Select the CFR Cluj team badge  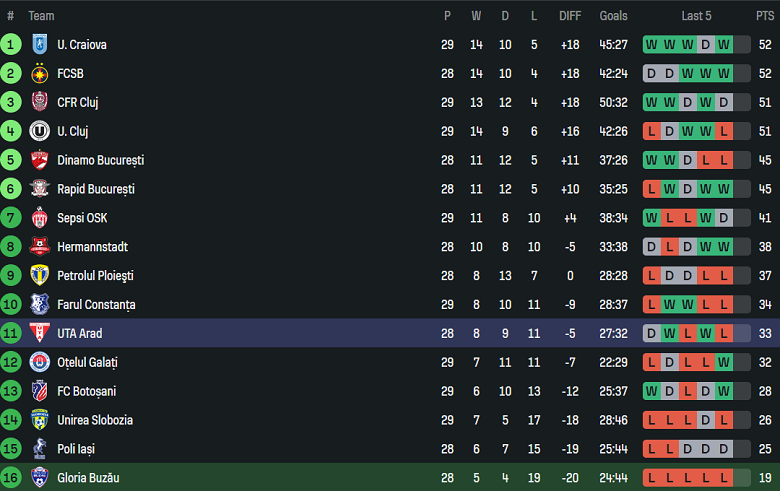coord(40,102)
